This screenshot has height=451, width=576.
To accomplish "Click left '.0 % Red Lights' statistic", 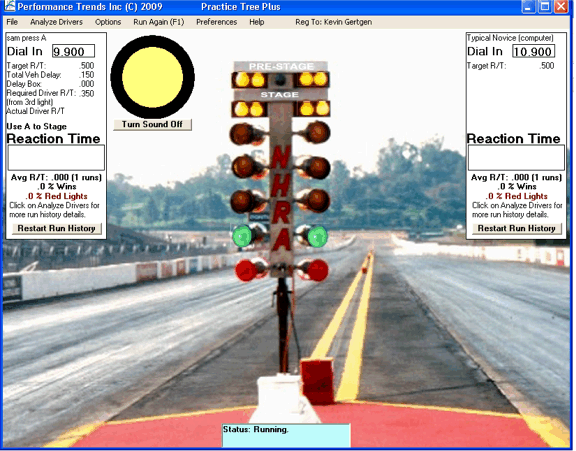I will [57, 196].
